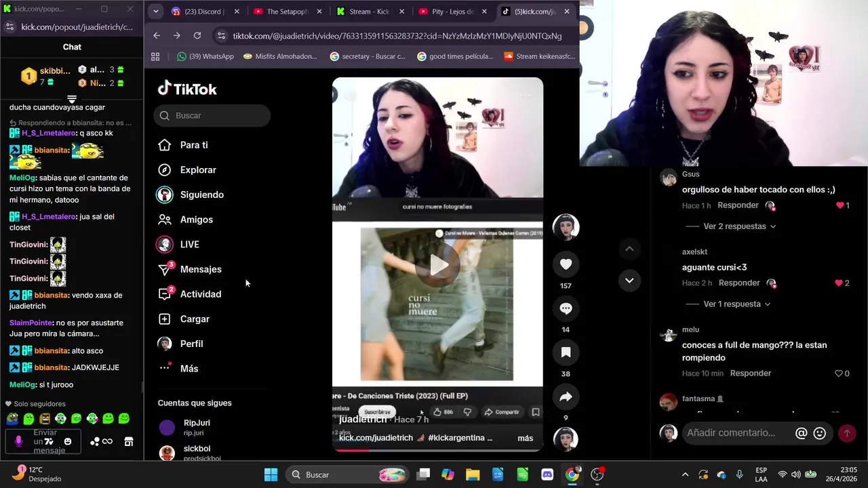This screenshot has width=868, height=488.
Task: Click Enviar un mensaje chat input
Action: [45, 442]
